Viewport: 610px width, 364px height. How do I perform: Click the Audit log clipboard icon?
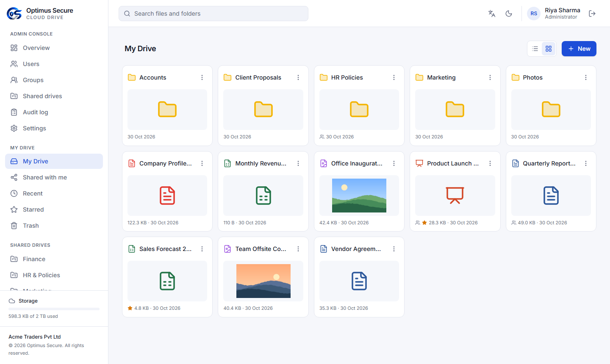[14, 112]
